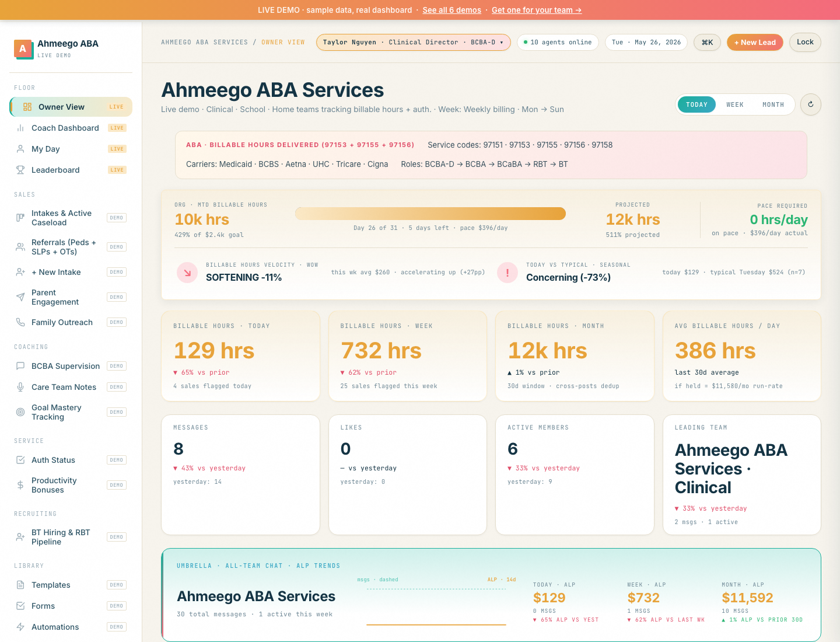Follow the See all 6 demos link
This screenshot has height=642, width=840.
(x=452, y=10)
